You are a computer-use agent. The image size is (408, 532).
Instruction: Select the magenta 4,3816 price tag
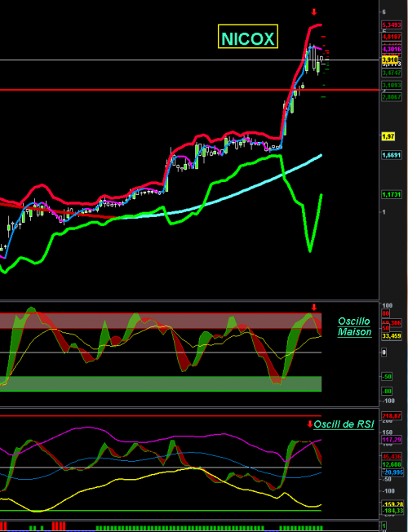(392, 50)
